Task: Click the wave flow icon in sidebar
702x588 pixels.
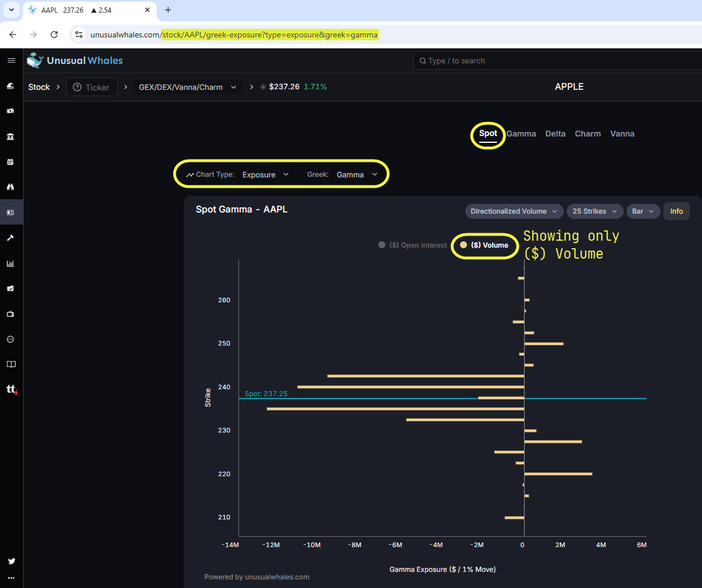Action: (10, 86)
